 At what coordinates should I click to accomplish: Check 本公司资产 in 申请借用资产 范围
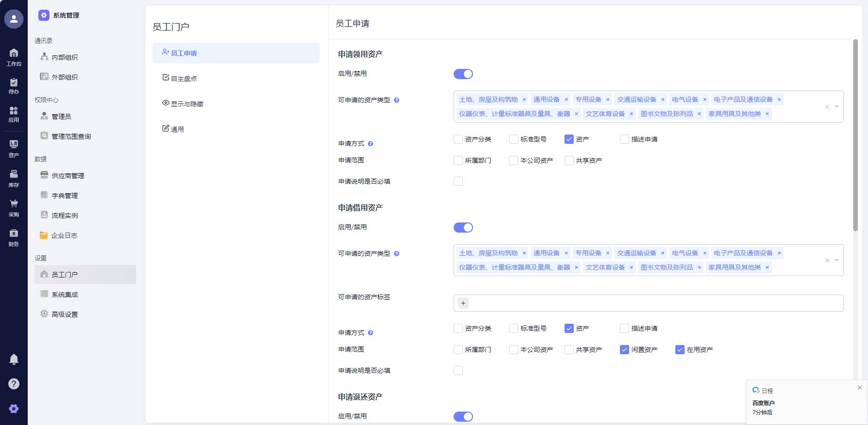coord(514,350)
